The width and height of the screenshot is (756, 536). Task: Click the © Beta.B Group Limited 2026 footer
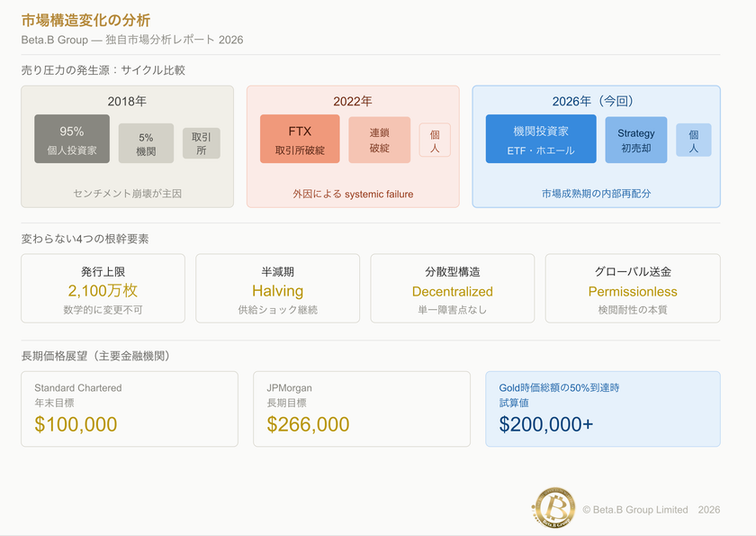pyautogui.click(x=652, y=510)
